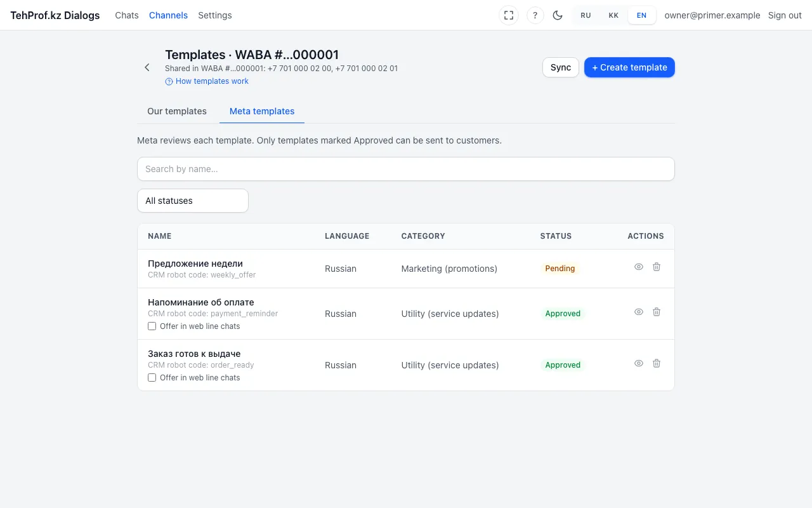The height and width of the screenshot is (508, 812).
Task: Preview the order_ready template eye icon
Action: click(x=639, y=363)
